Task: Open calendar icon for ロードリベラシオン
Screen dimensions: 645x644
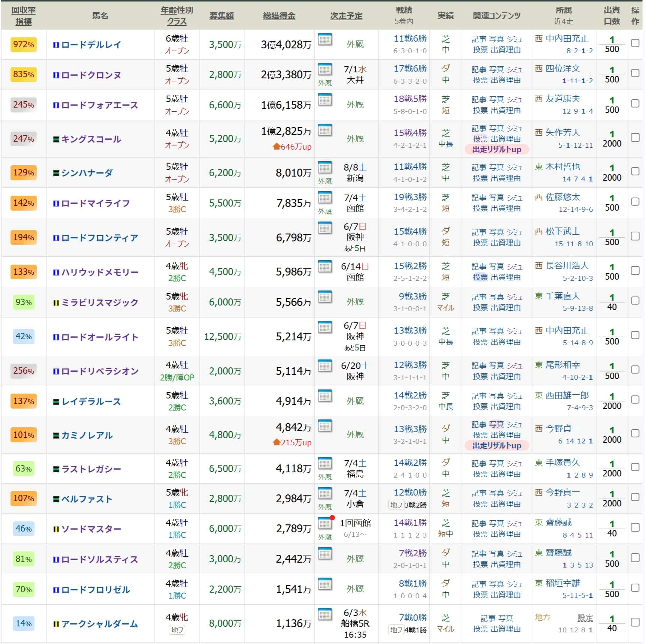Action: (x=325, y=366)
